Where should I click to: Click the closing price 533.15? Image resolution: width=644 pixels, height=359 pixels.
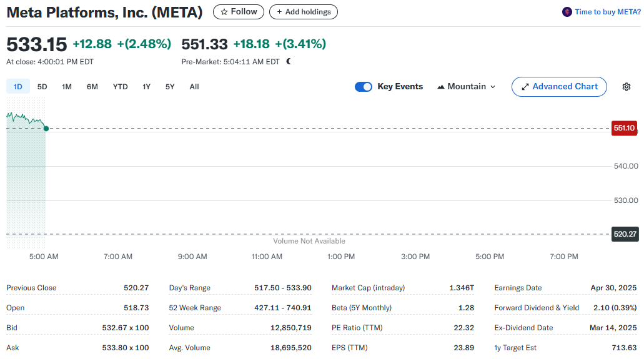click(37, 44)
